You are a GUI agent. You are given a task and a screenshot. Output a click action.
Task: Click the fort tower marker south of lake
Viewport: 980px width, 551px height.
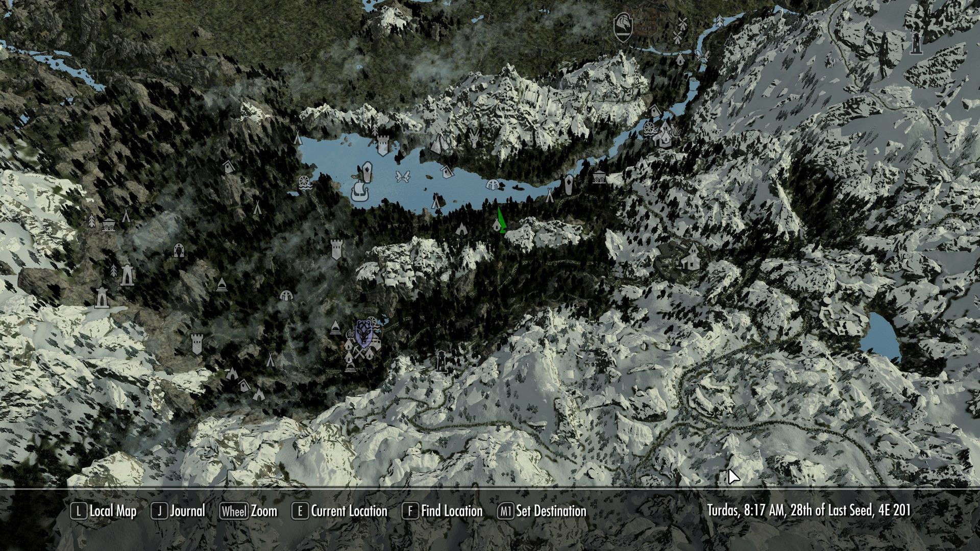click(335, 250)
